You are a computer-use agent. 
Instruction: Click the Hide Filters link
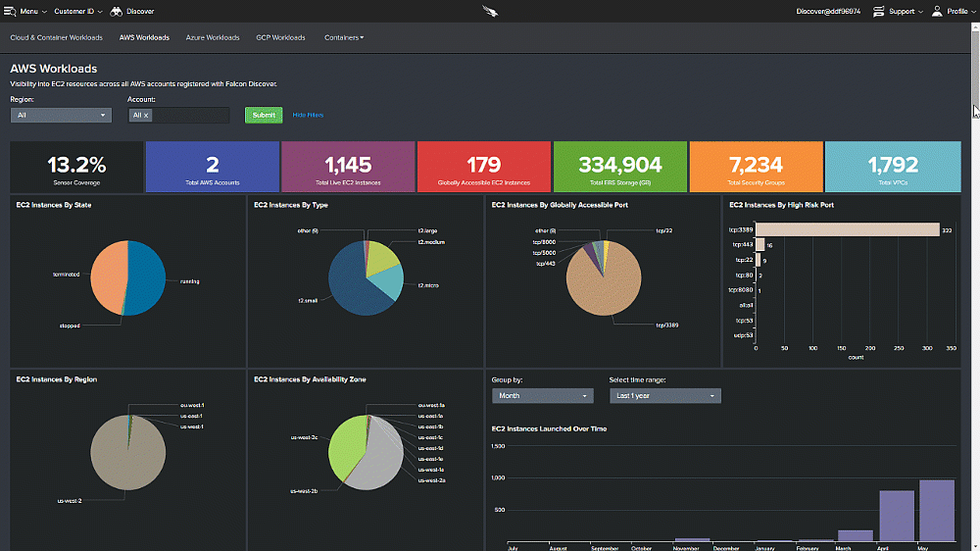point(308,116)
